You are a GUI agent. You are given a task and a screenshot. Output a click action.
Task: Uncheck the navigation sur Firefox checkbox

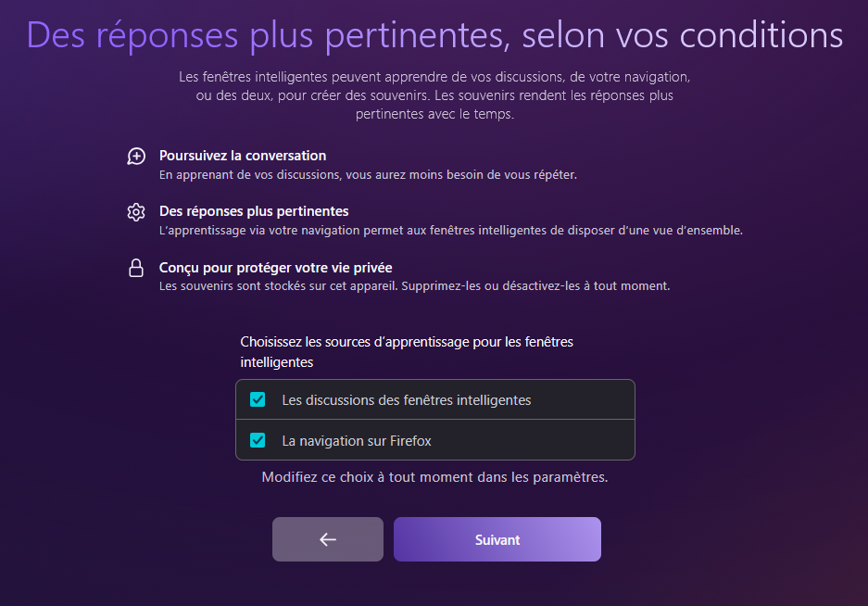(258, 440)
